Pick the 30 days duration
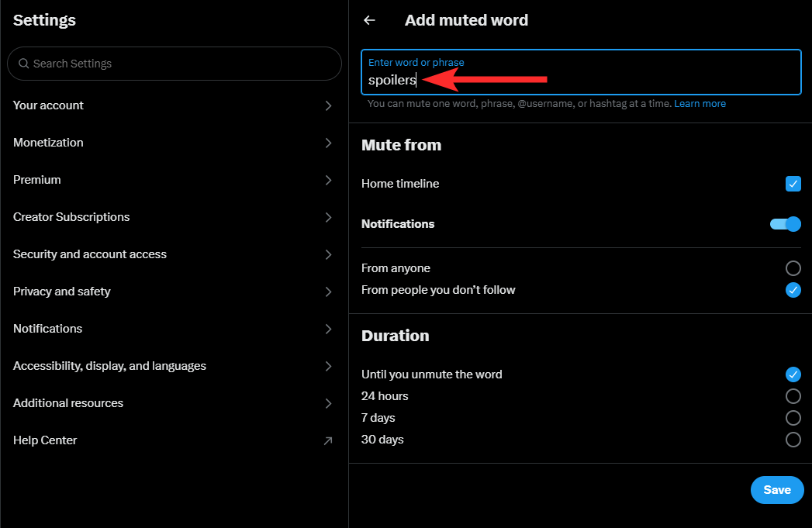 point(793,440)
